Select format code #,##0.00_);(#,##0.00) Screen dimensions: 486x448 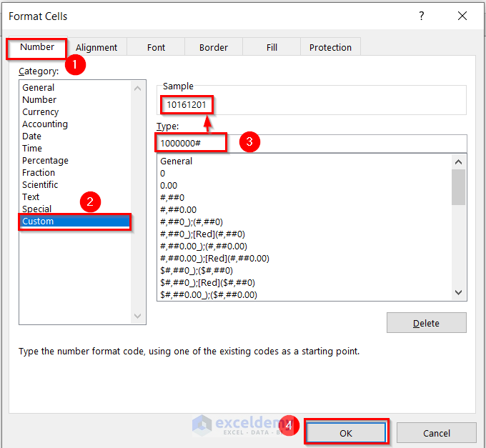pyautogui.click(x=304, y=246)
